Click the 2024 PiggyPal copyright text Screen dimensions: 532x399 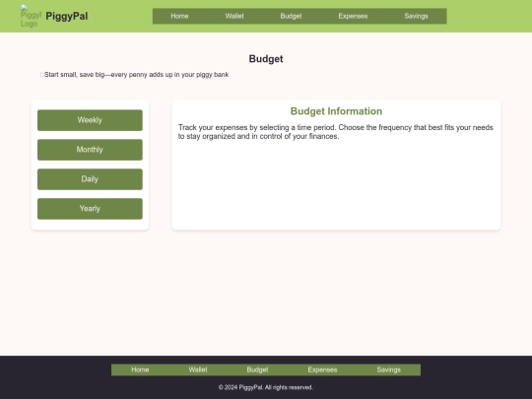266,387
